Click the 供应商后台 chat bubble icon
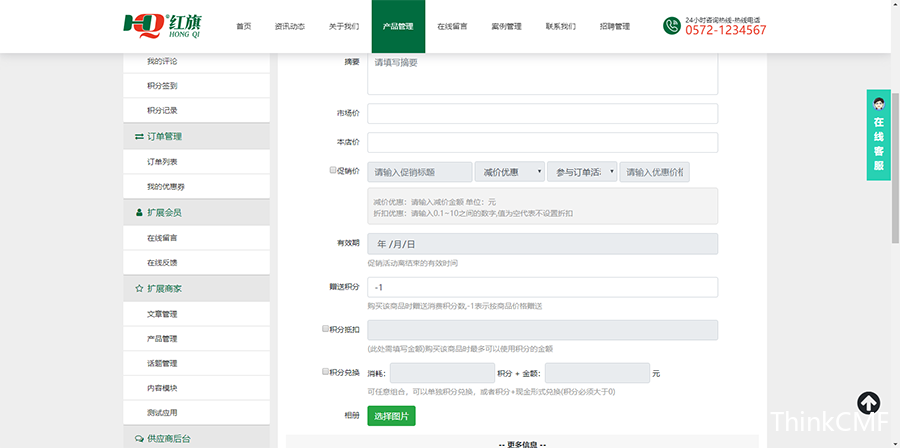Image resolution: width=900 pixels, height=448 pixels. coord(139,439)
